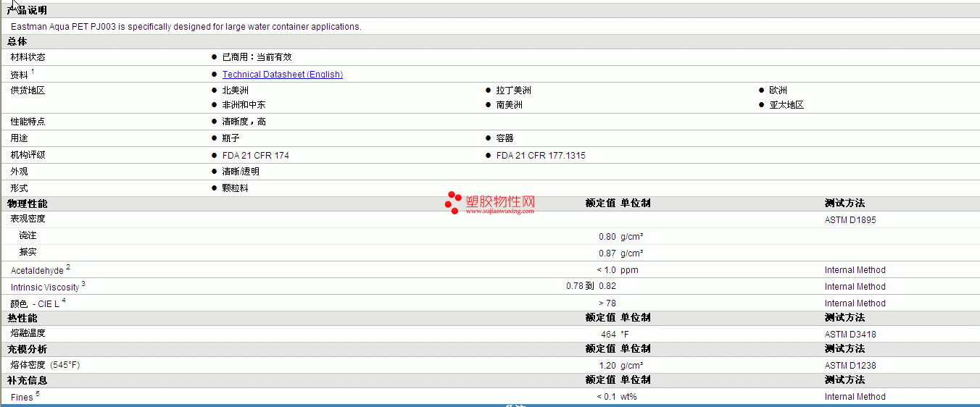The width and height of the screenshot is (980, 407).
Task: Click the 熔融温度 row label
Action: [x=28, y=333]
